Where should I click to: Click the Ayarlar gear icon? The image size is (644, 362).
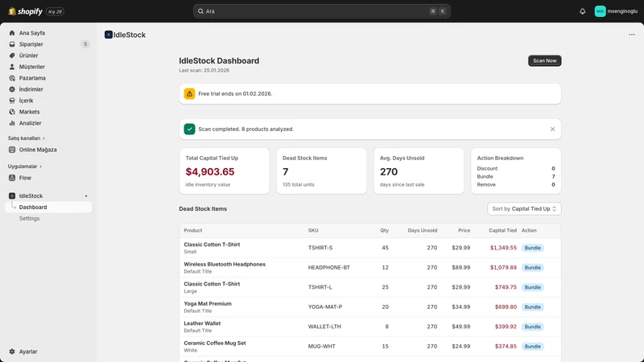(12, 352)
